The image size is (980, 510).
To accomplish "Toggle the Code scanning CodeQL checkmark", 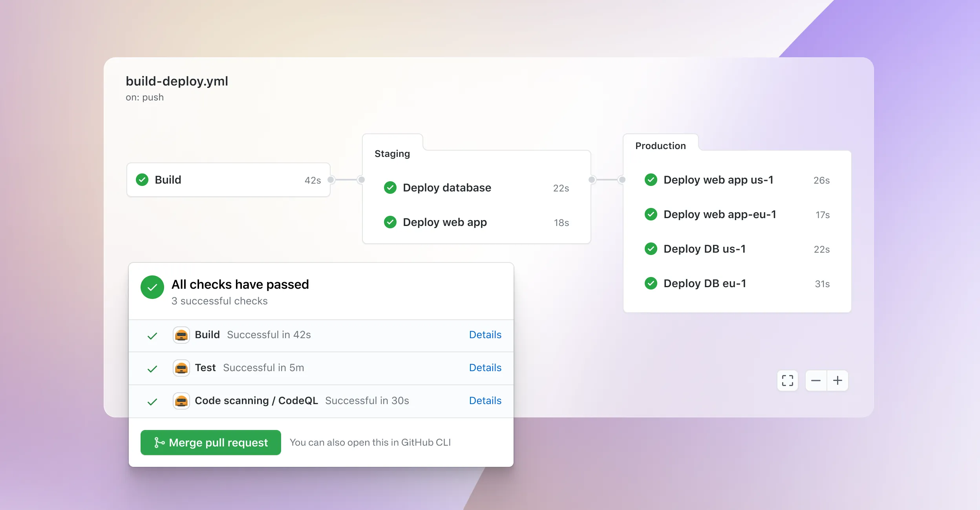I will pyautogui.click(x=151, y=400).
